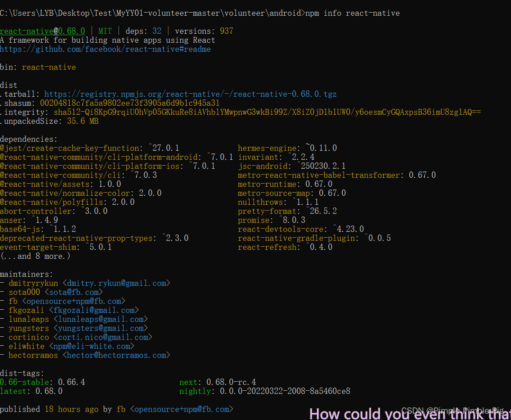Click the MIT license label
The width and height of the screenshot is (511, 420).
[105, 32]
